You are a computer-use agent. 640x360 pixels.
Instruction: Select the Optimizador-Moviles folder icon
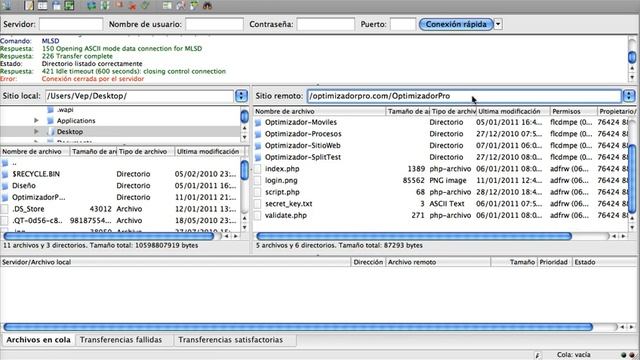point(258,122)
